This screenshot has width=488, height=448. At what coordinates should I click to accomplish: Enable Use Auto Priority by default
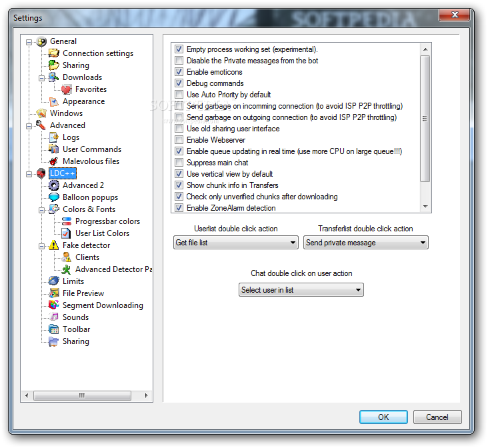pos(179,94)
